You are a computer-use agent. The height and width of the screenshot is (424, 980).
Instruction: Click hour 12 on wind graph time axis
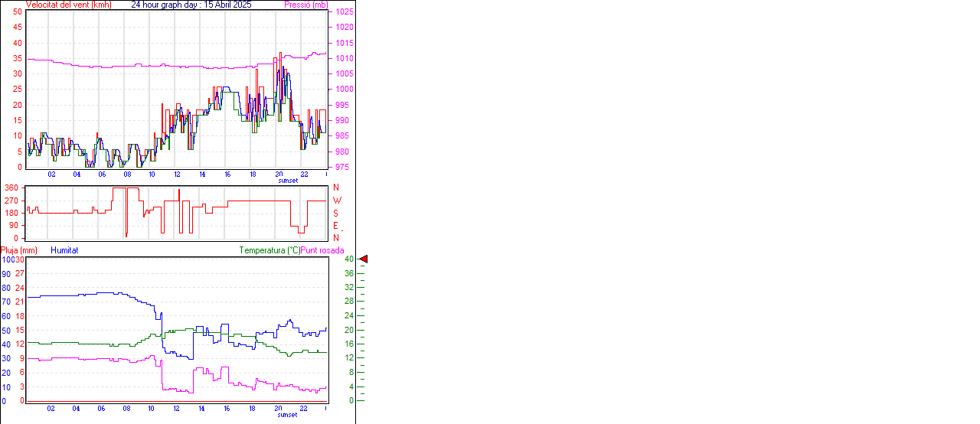[x=177, y=174]
